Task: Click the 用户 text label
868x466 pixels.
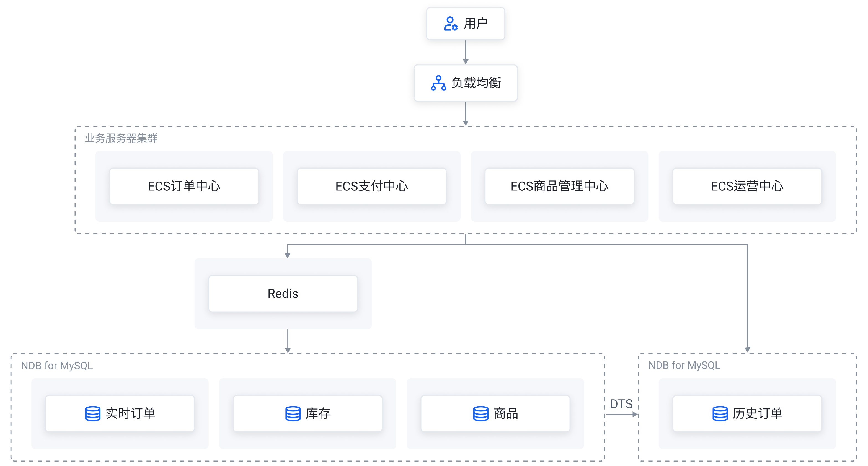Action: coord(476,24)
